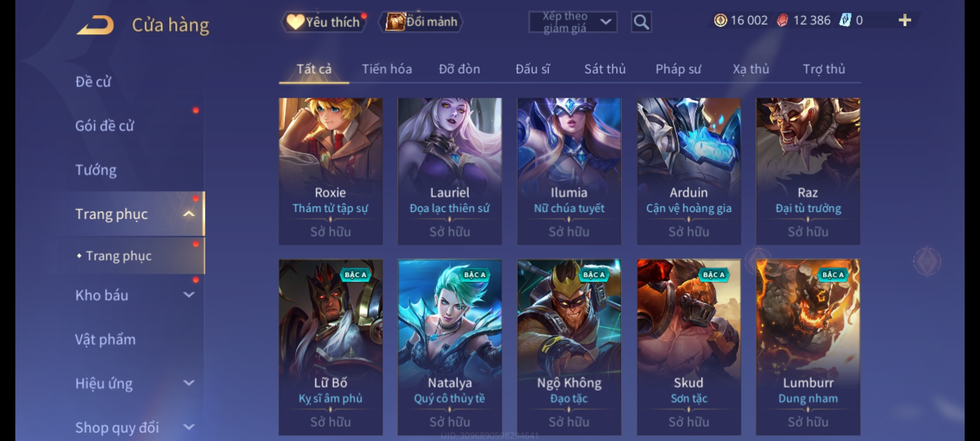Open Đổi mảnh fragment exchange button
The height and width of the screenshot is (441, 980).
click(421, 22)
